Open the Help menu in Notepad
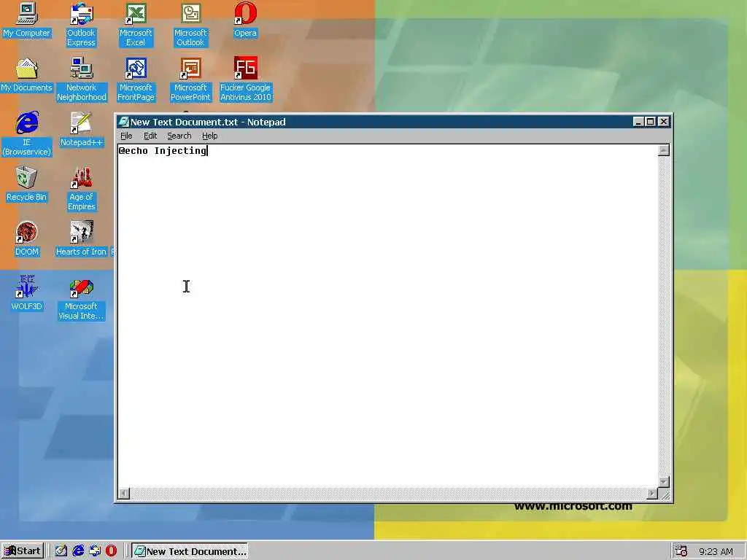The height and width of the screenshot is (560, 747). point(209,136)
